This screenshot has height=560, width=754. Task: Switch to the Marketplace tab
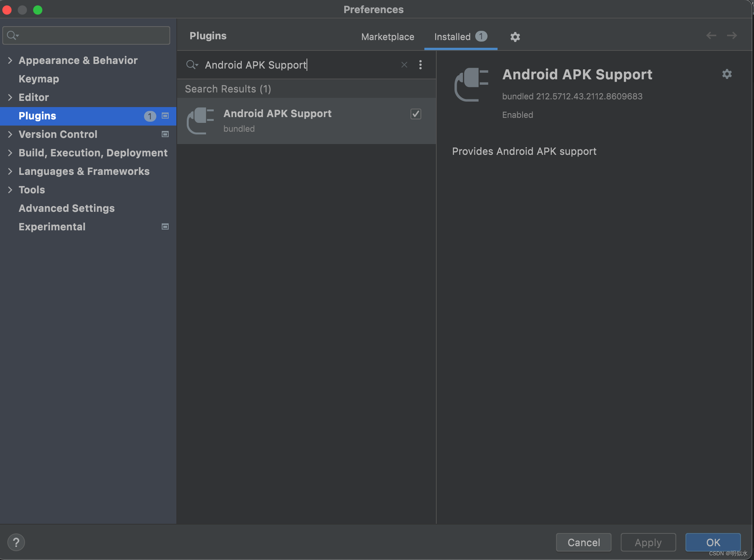pos(387,37)
